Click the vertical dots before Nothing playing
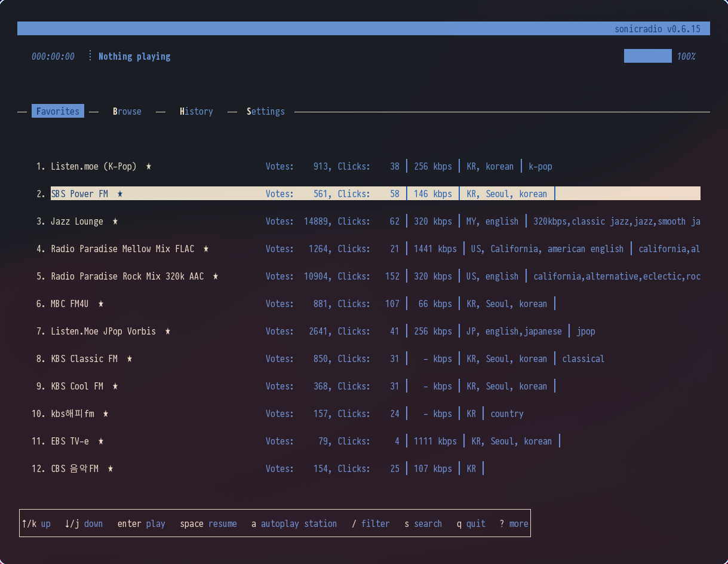Image resolution: width=728 pixels, height=564 pixels. coord(90,56)
